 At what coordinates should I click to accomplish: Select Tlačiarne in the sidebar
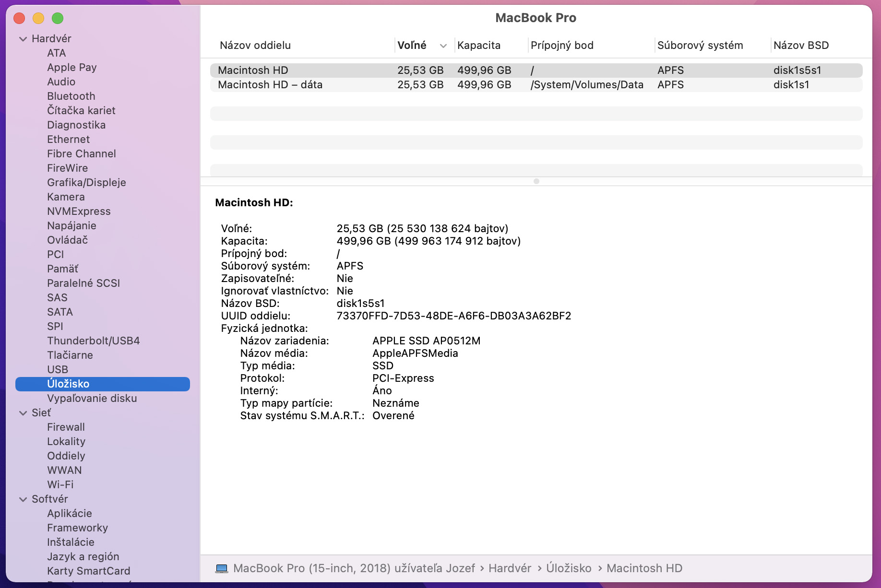(x=70, y=355)
